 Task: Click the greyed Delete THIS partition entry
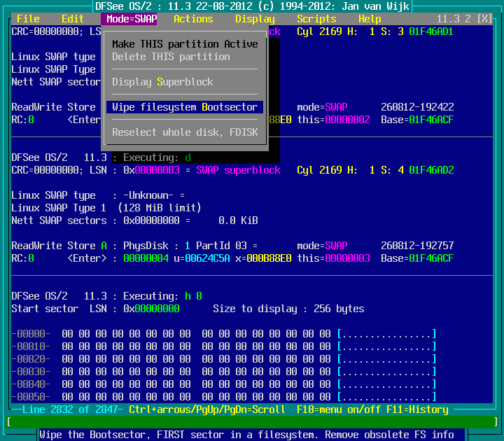pyautogui.click(x=171, y=57)
